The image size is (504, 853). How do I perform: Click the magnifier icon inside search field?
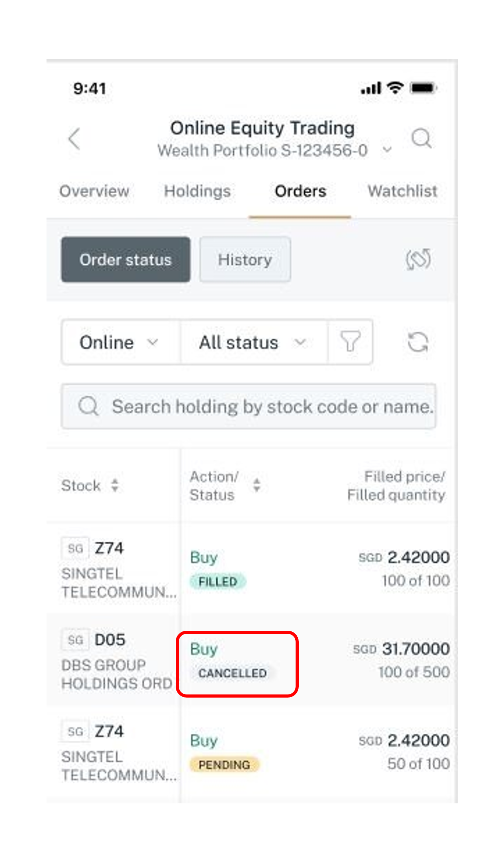pyautogui.click(x=89, y=406)
